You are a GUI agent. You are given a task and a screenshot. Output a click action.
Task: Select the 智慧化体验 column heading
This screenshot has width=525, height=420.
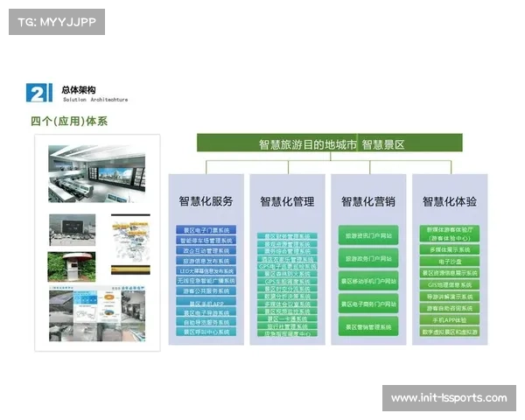(450, 201)
